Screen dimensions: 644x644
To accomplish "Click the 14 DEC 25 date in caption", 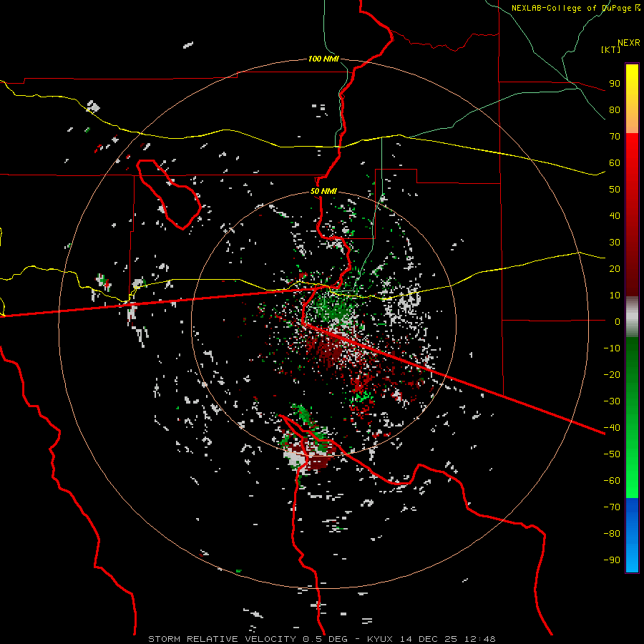I will (428, 639).
